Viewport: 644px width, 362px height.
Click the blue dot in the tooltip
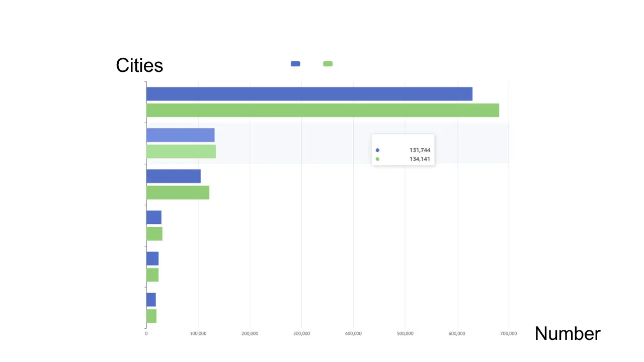point(377,150)
